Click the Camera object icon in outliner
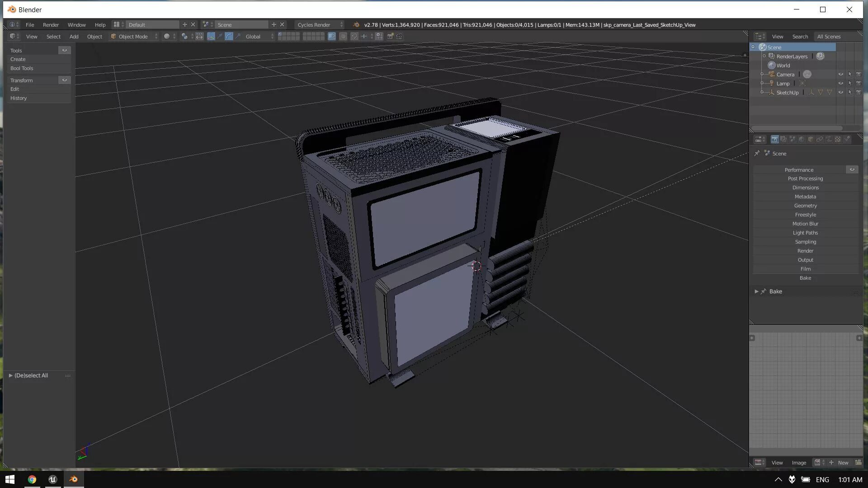This screenshot has height=488, width=868. point(772,75)
